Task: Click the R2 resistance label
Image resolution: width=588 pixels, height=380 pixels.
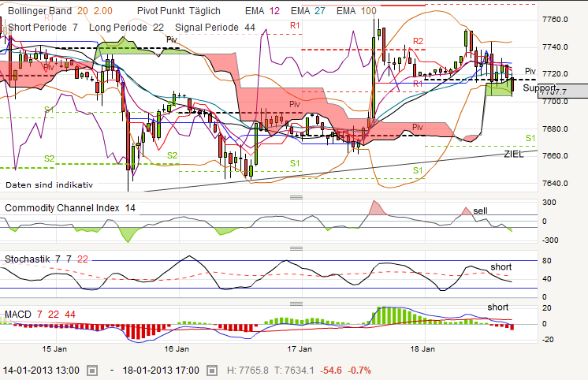Action: coord(418,41)
